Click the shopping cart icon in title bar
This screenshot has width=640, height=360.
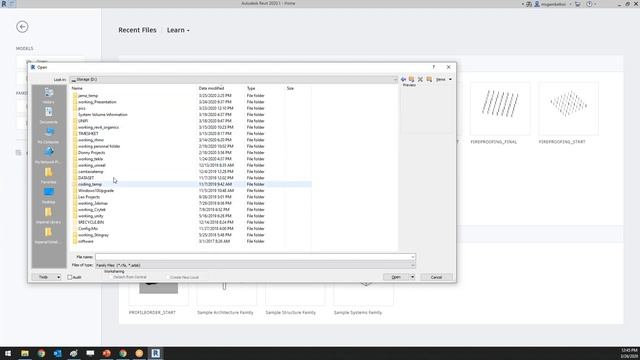coord(578,4)
